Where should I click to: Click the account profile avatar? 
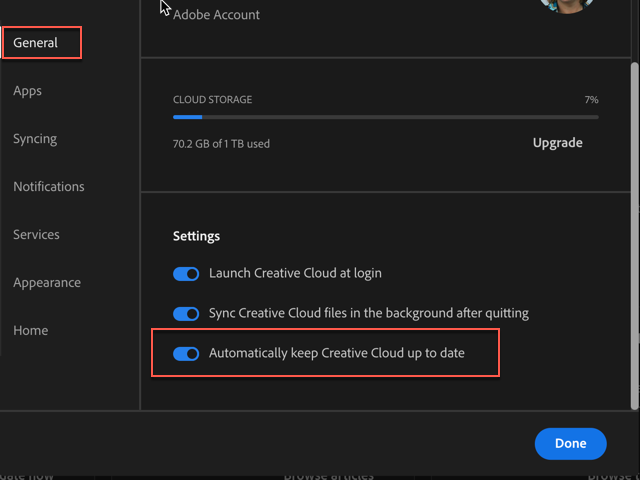[567, 6]
